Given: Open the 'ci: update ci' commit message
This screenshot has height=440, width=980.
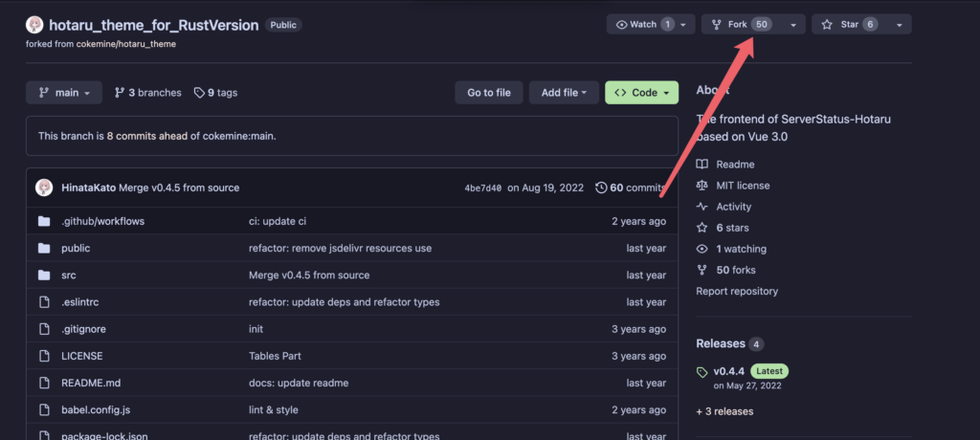Looking at the screenshot, I should [278, 221].
